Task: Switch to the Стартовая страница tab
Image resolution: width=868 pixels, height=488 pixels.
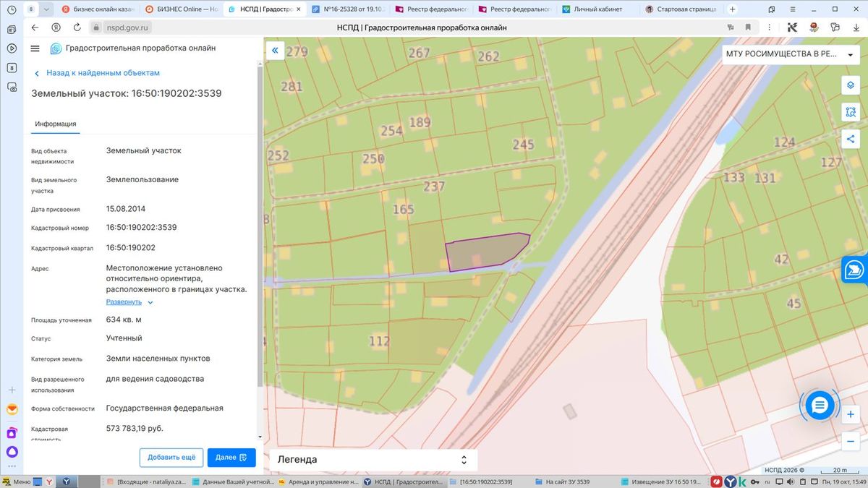Action: 681,9
